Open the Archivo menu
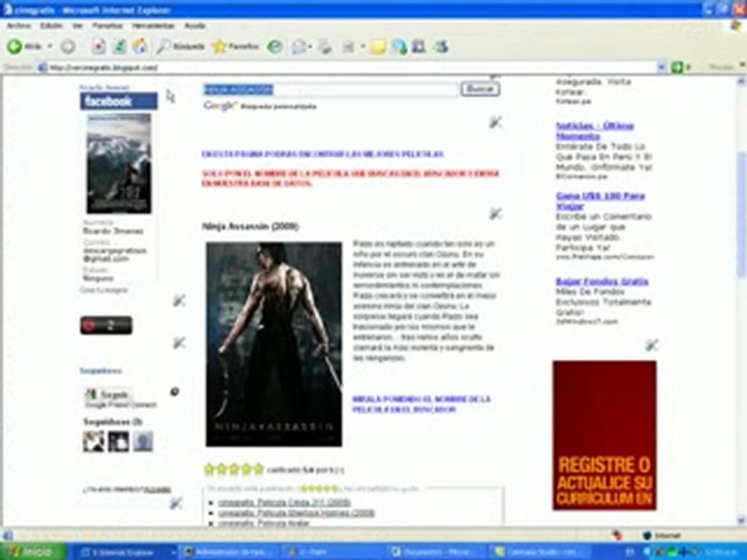747x560 pixels. 19,26
